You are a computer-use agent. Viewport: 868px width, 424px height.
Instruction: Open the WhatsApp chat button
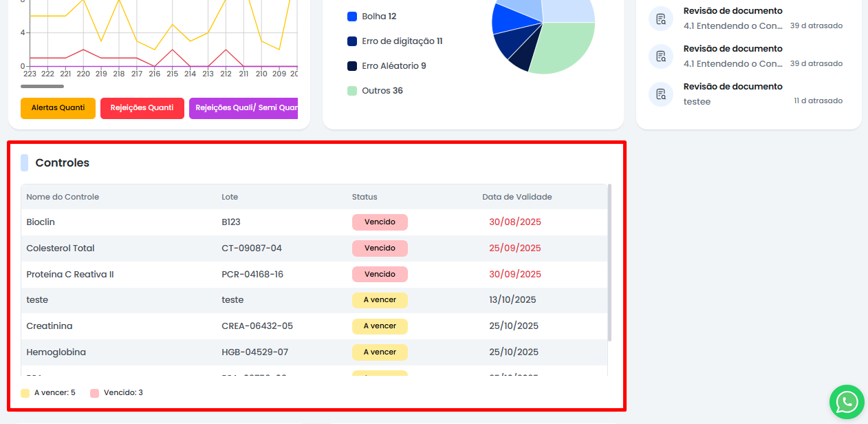pos(846,402)
